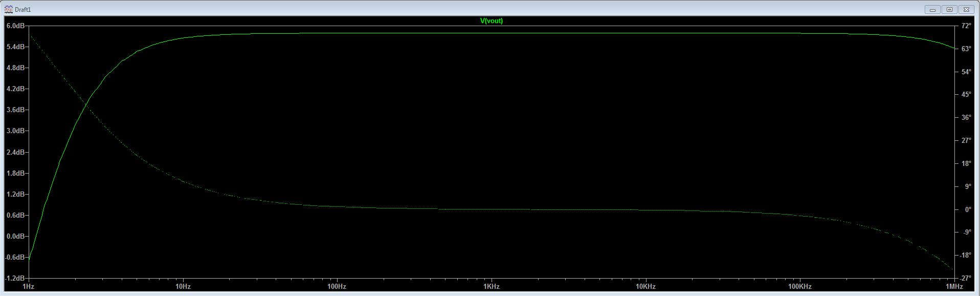The height and width of the screenshot is (296, 980).
Task: Click the 45° phase axis label
Action: [x=966, y=94]
